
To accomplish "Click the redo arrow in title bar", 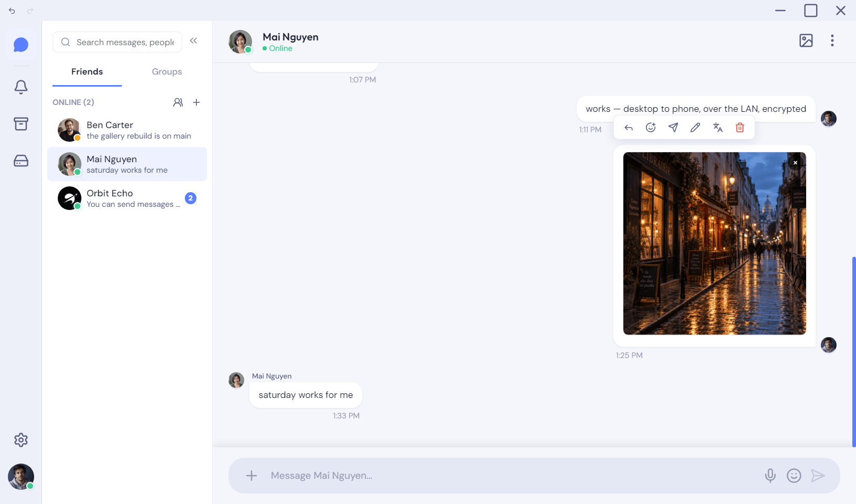I will tap(30, 10).
